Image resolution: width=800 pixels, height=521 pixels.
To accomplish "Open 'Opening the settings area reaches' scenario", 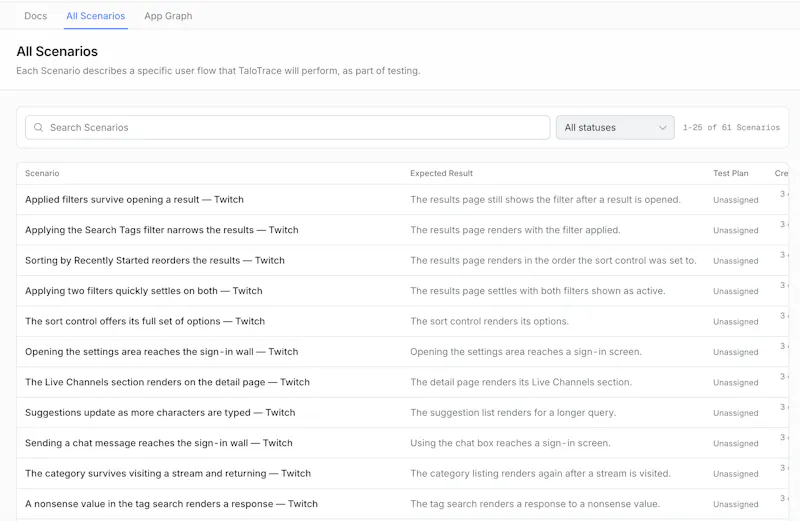I will [x=161, y=352].
